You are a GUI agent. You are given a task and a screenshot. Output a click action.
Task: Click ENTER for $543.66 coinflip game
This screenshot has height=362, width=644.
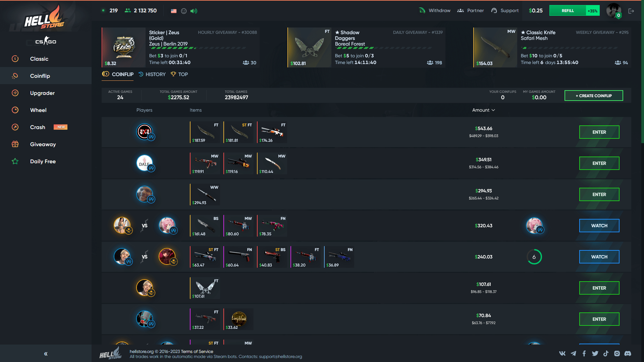[599, 132]
